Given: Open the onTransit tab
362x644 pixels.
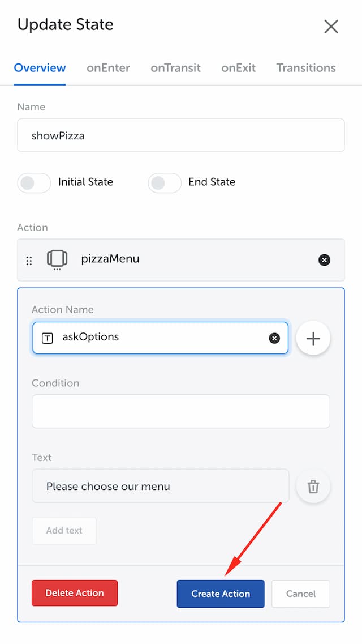Looking at the screenshot, I should (175, 68).
